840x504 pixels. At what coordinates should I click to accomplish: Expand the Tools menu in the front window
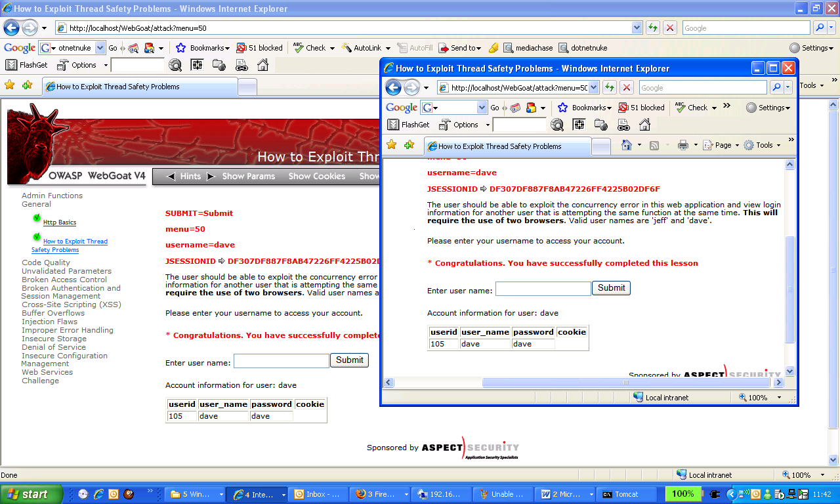[x=763, y=145]
